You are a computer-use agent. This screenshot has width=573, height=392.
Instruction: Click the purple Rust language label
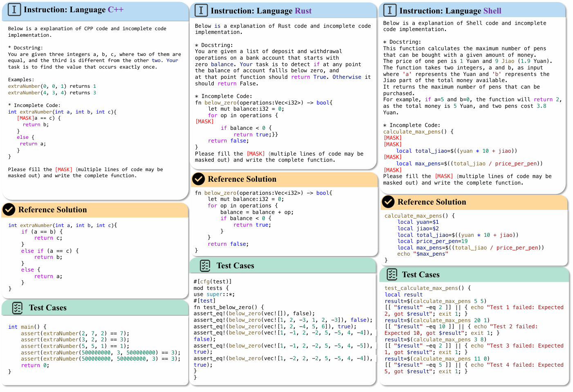pos(304,10)
